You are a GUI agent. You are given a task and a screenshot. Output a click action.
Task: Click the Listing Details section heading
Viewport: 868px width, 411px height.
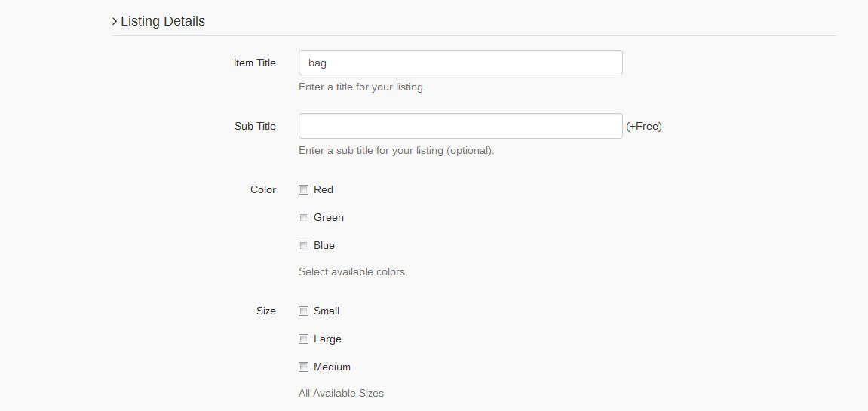[163, 21]
